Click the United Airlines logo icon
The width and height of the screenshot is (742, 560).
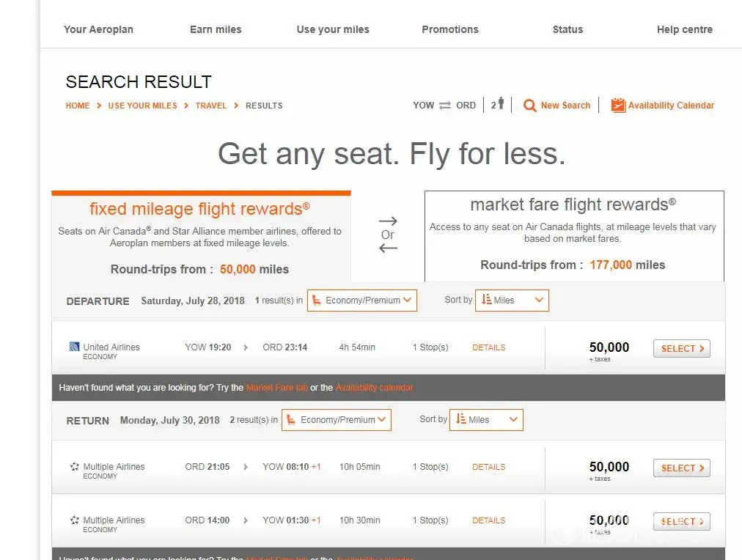pos(74,347)
